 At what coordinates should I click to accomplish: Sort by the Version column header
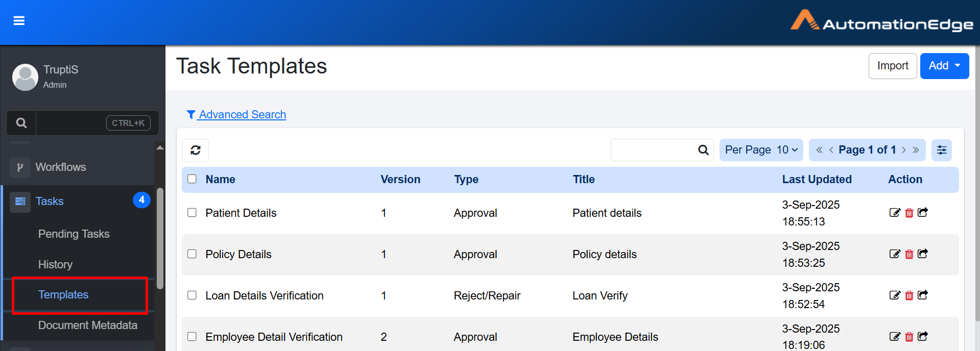click(400, 180)
